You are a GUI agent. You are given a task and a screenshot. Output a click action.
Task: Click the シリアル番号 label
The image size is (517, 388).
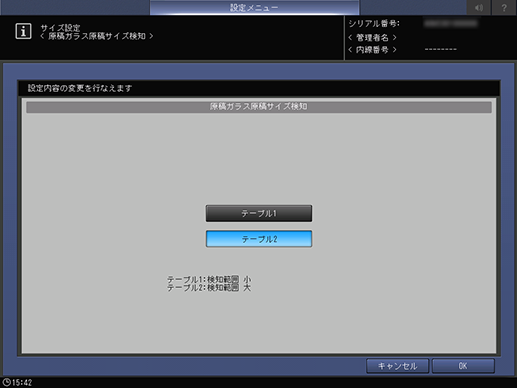coord(374,23)
